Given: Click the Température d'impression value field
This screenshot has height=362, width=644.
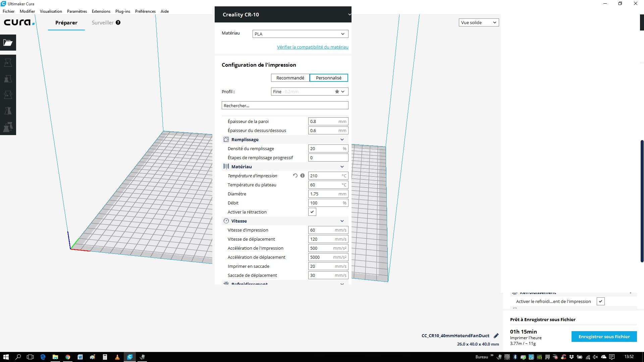Looking at the screenshot, I should coord(328,176).
